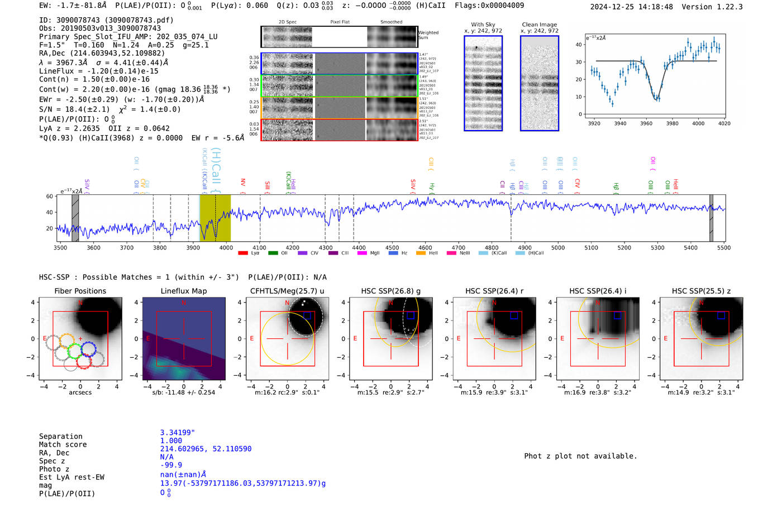Click the green Hγ line label
Image resolution: width=782 pixels, height=532 pixels.
coord(431,187)
